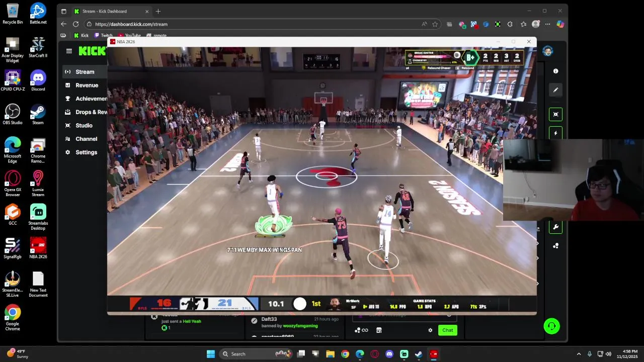Click the back arrow in Edge browser
The image size is (644, 362).
[x=63, y=24]
